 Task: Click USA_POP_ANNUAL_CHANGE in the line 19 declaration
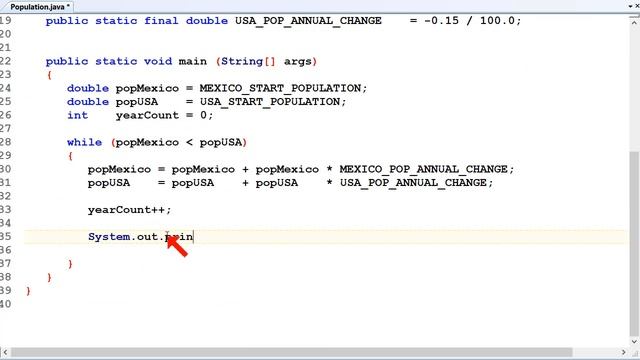tap(308, 21)
